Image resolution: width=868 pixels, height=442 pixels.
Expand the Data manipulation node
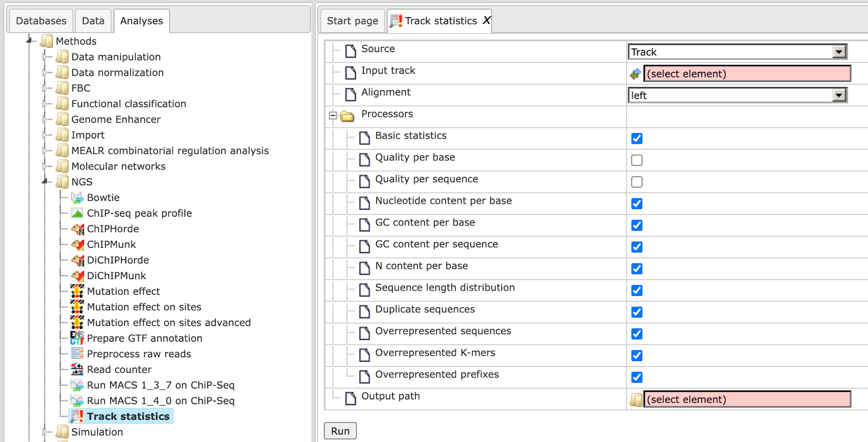click(x=45, y=56)
